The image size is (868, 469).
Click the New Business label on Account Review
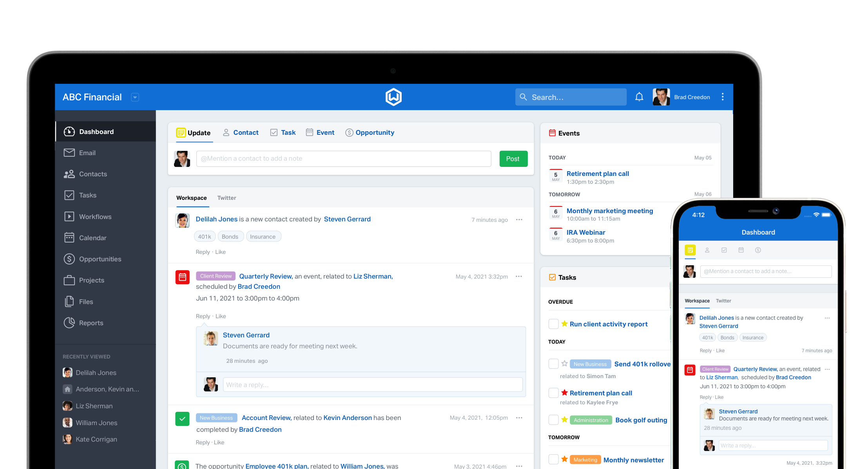(x=216, y=418)
